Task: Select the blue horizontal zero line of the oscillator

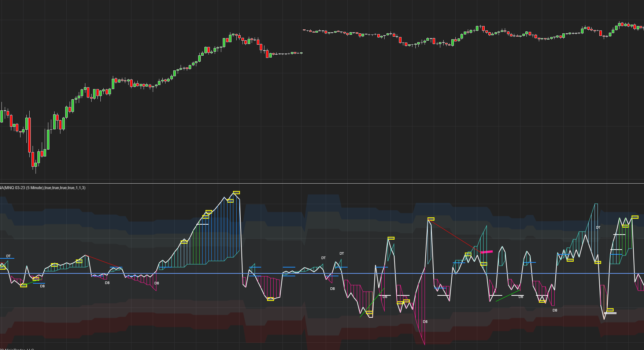Action: click(183, 273)
